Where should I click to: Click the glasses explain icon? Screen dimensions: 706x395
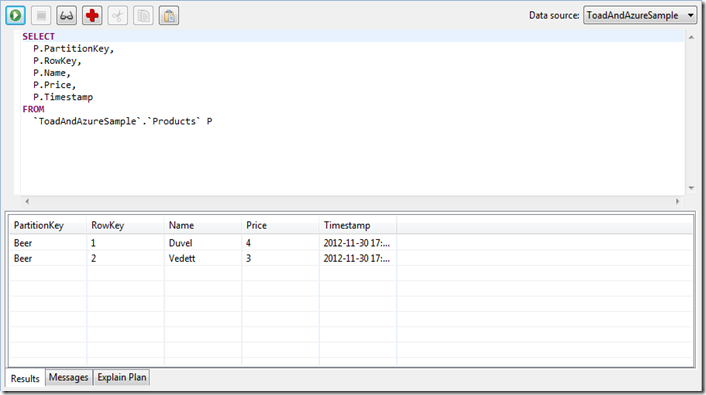[67, 16]
